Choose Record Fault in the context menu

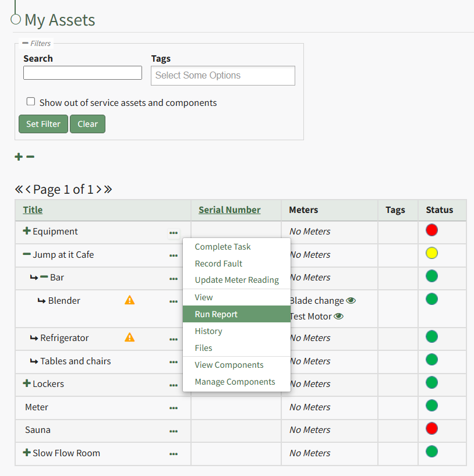[218, 264]
